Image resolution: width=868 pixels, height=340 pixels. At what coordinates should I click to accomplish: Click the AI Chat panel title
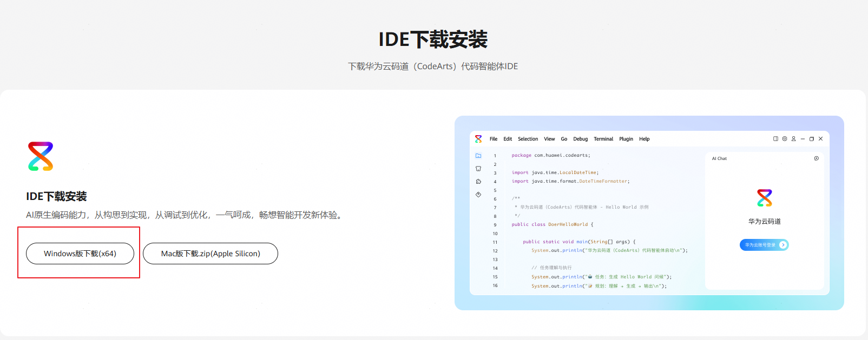719,158
